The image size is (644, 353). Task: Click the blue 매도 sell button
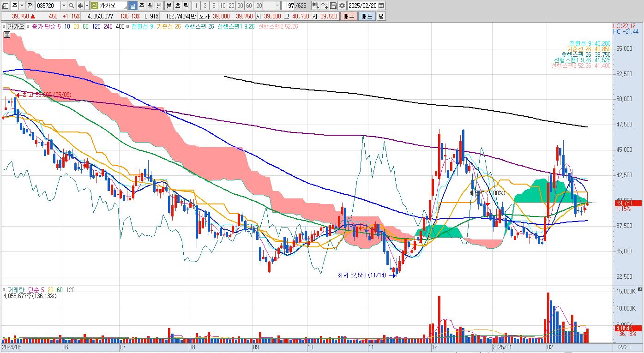[x=366, y=16]
